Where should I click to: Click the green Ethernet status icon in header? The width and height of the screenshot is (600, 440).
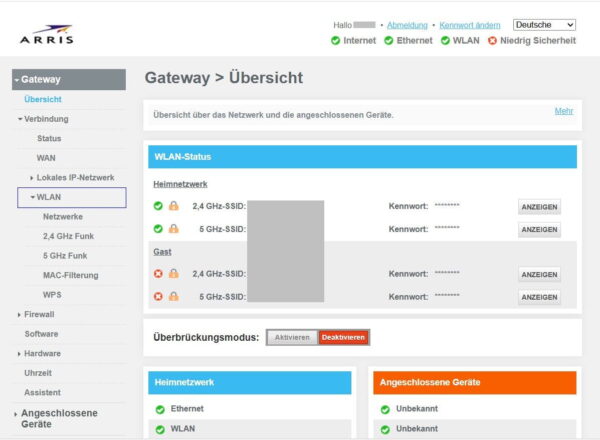389,41
